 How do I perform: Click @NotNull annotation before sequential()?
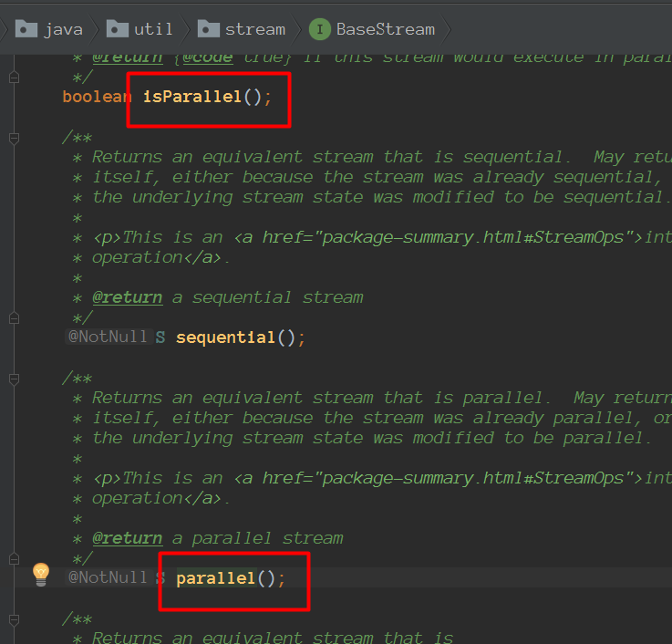point(108,337)
